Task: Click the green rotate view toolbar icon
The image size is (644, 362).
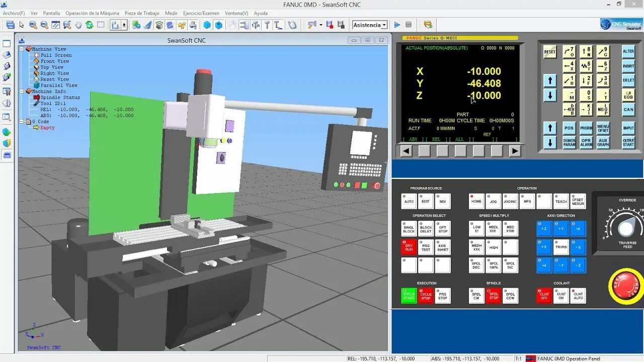Action: tap(90, 25)
